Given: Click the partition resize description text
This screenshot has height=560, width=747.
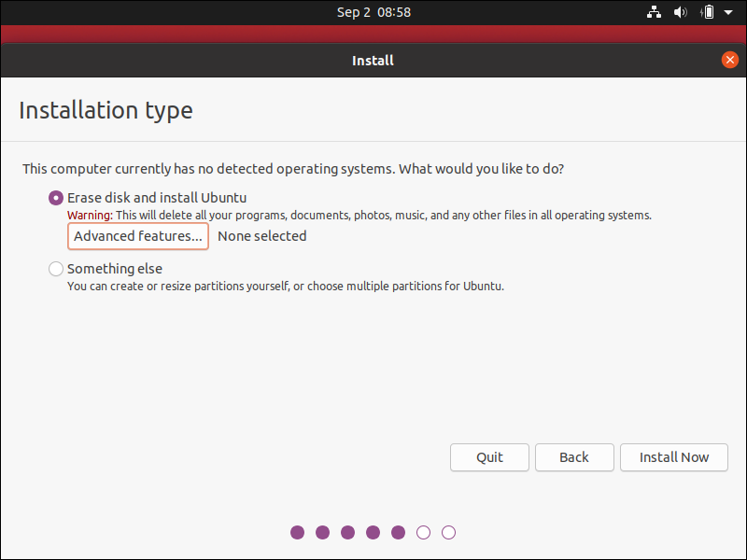Looking at the screenshot, I should tap(286, 287).
